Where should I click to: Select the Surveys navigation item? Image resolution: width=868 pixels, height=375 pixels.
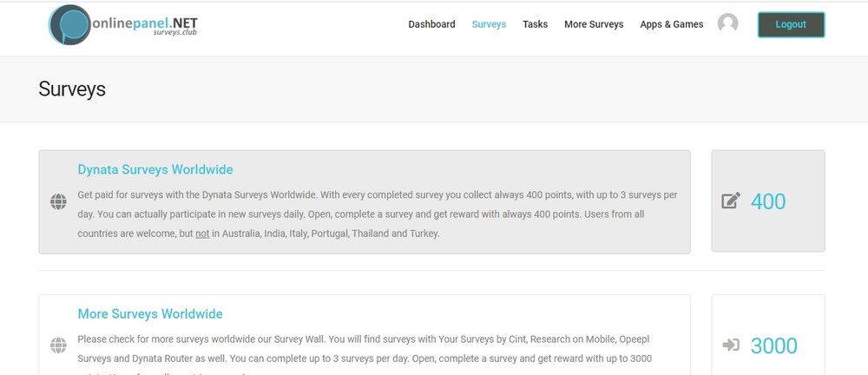click(x=489, y=24)
